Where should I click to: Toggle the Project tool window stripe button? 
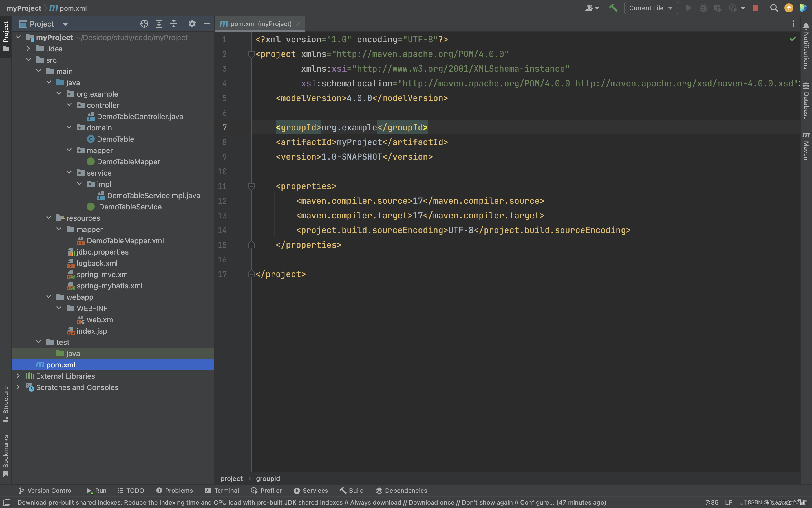point(6,36)
